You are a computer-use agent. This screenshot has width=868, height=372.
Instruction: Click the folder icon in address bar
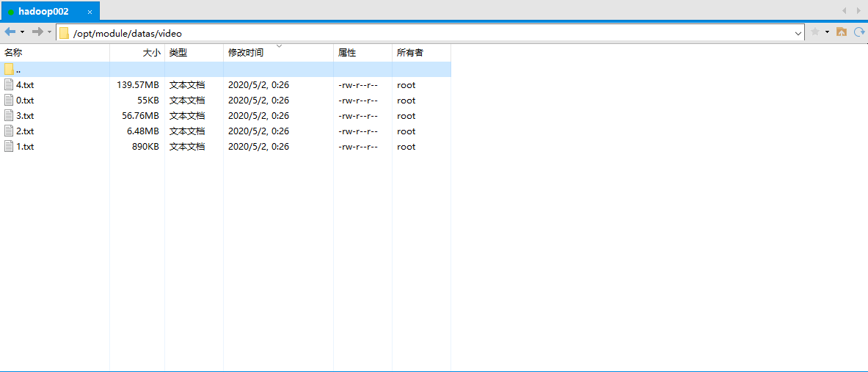coord(65,33)
